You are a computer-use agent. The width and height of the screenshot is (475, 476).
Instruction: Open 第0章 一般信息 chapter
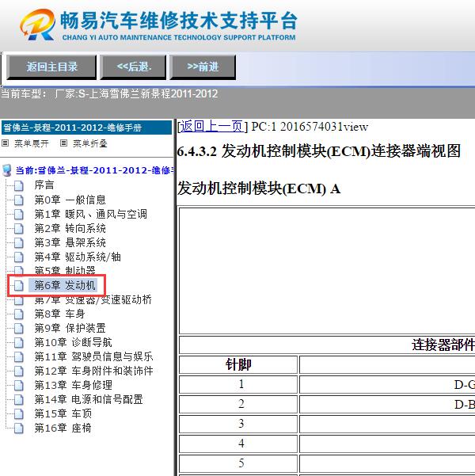click(70, 200)
